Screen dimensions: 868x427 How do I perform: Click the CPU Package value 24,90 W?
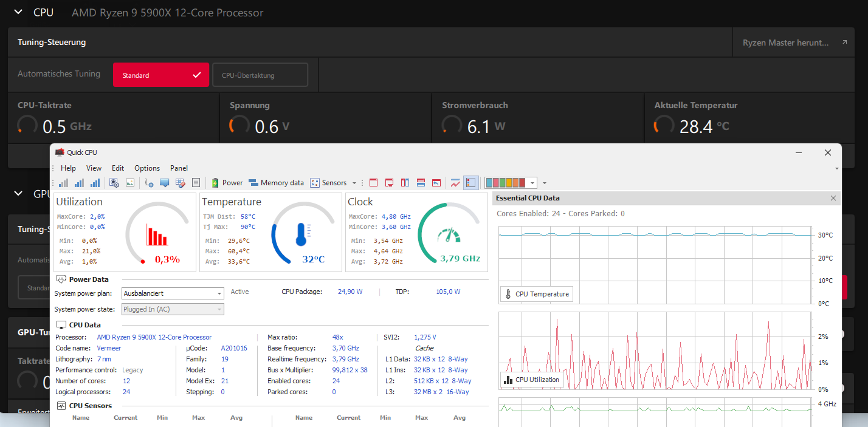(350, 292)
